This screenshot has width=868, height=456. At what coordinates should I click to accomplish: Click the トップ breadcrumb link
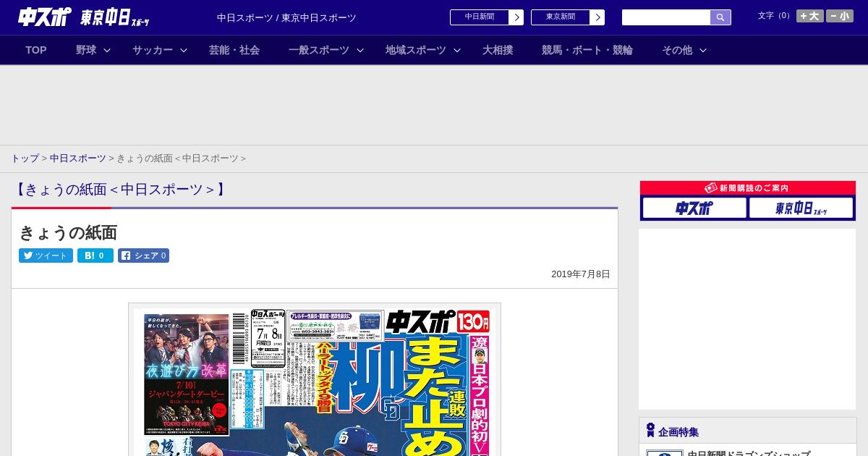point(25,159)
